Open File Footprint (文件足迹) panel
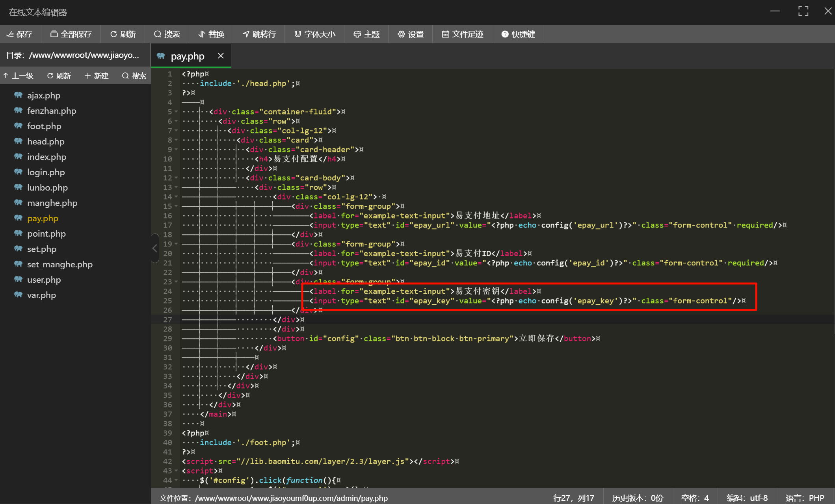The image size is (835, 504). pyautogui.click(x=462, y=34)
